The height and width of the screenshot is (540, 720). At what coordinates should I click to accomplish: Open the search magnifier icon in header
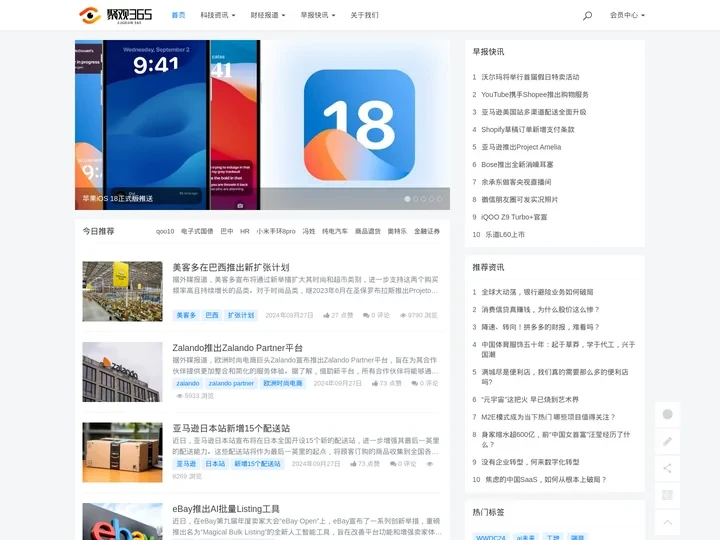tap(587, 16)
